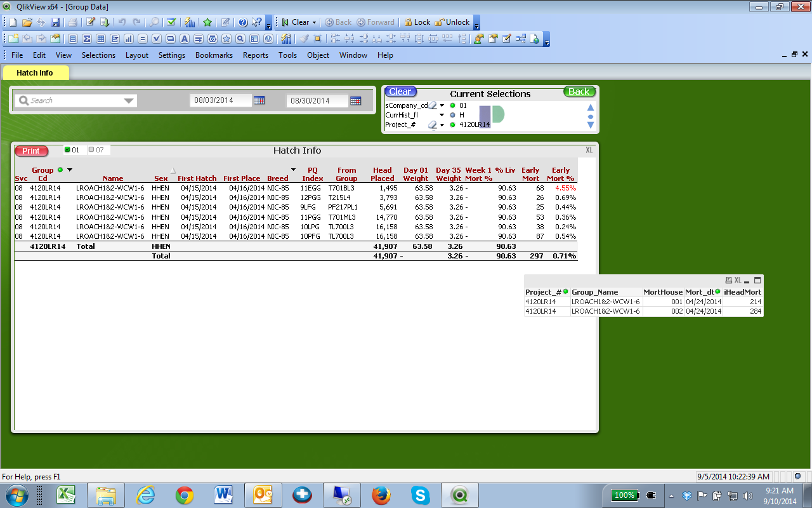Screen dimensions: 812x508
Task: Click the Save document icon in toolbar
Action: [x=55, y=22]
